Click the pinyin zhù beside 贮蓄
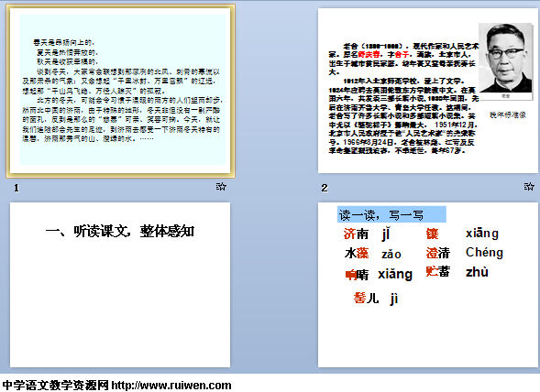Image resolution: width=540 pixels, height=392 pixels. click(477, 272)
